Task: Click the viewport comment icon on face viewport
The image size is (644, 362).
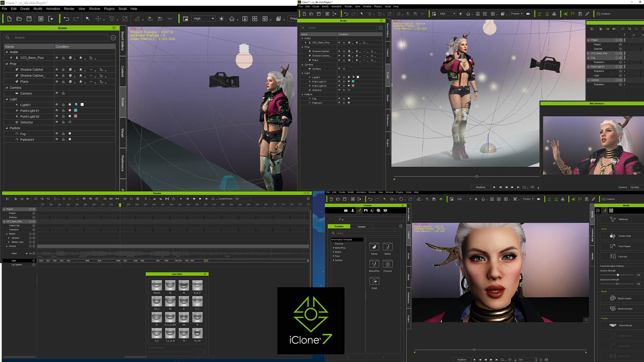Action: 586,320
